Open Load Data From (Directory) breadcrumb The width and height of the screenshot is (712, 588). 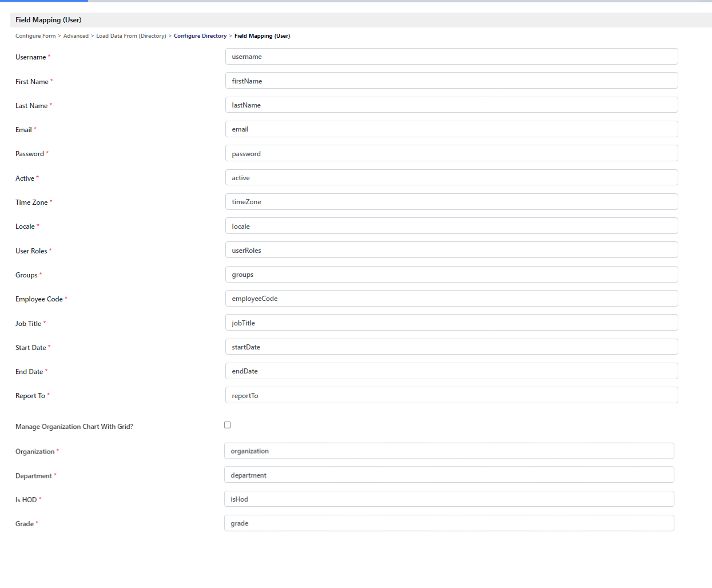coord(131,36)
